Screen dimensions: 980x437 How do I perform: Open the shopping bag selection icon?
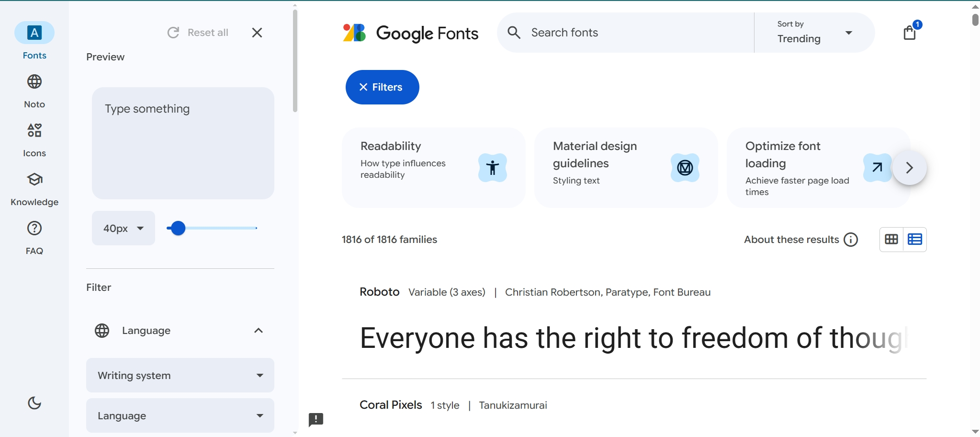[909, 33]
